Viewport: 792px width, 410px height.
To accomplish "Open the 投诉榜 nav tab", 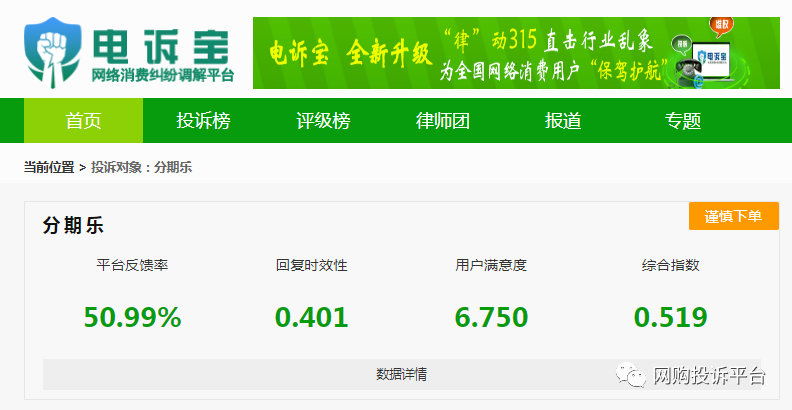I will tap(203, 121).
